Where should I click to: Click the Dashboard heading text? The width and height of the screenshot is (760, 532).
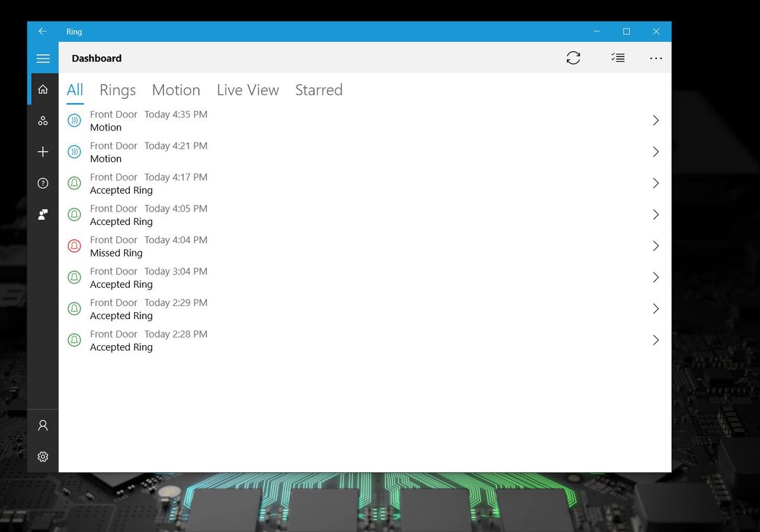point(96,58)
